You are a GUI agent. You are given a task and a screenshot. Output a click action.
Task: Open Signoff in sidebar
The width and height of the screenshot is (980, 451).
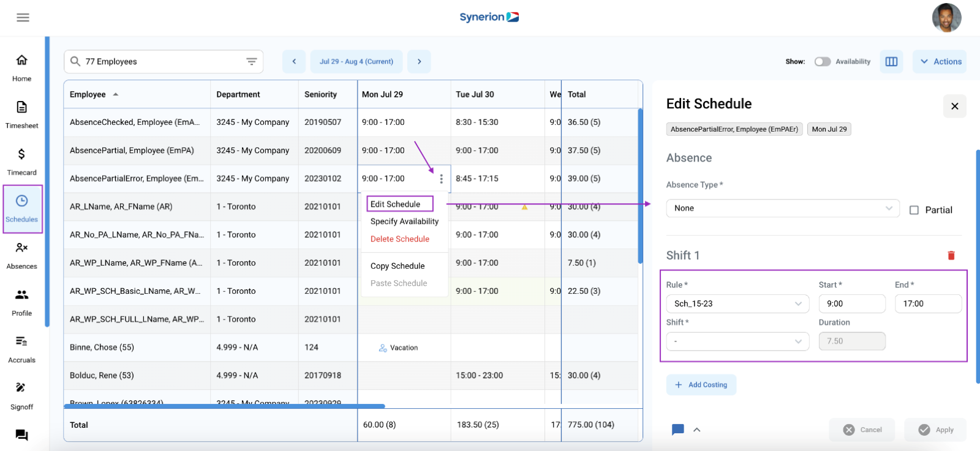(21, 396)
